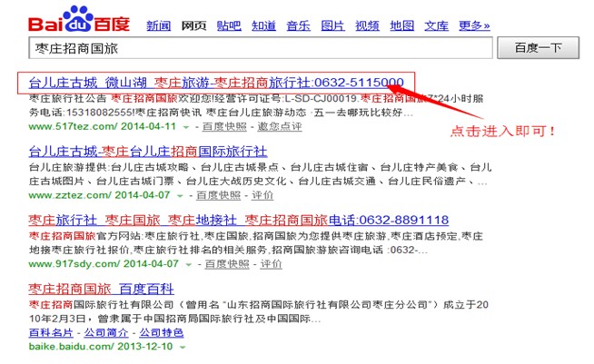Open the 图片 images tab

pyautogui.click(x=332, y=25)
